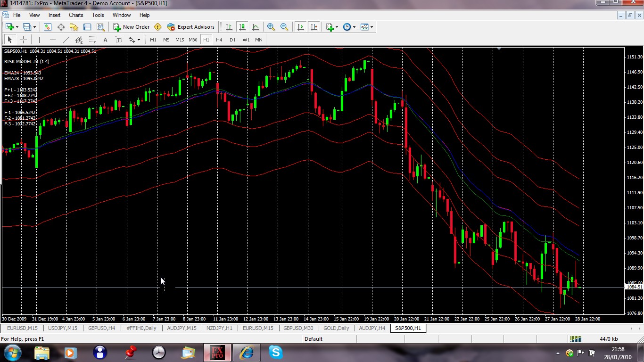
Task: Open Internet Explorer from the taskbar
Action: [x=247, y=353]
